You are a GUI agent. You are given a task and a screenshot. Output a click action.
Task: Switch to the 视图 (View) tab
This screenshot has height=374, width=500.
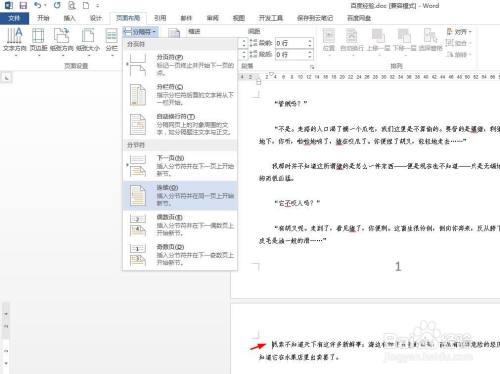[239, 18]
